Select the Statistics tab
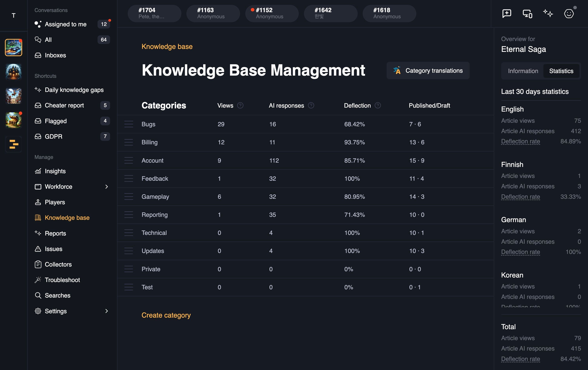The width and height of the screenshot is (588, 370). click(x=561, y=71)
